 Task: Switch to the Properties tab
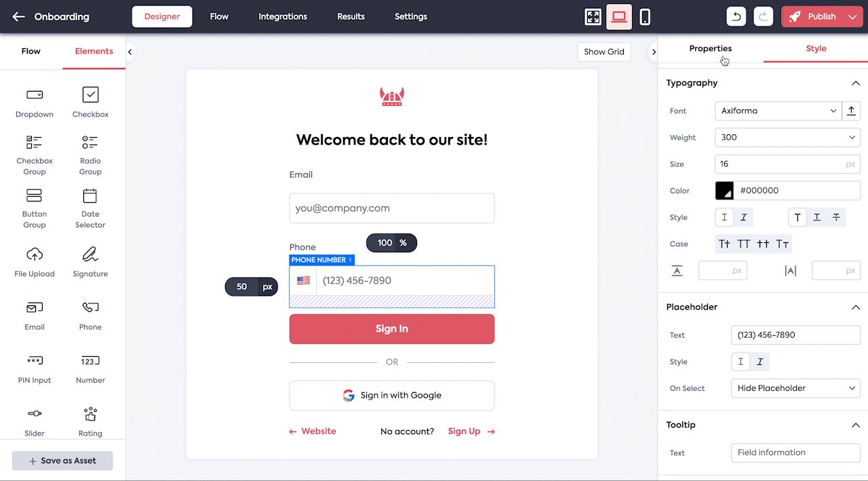tap(710, 49)
